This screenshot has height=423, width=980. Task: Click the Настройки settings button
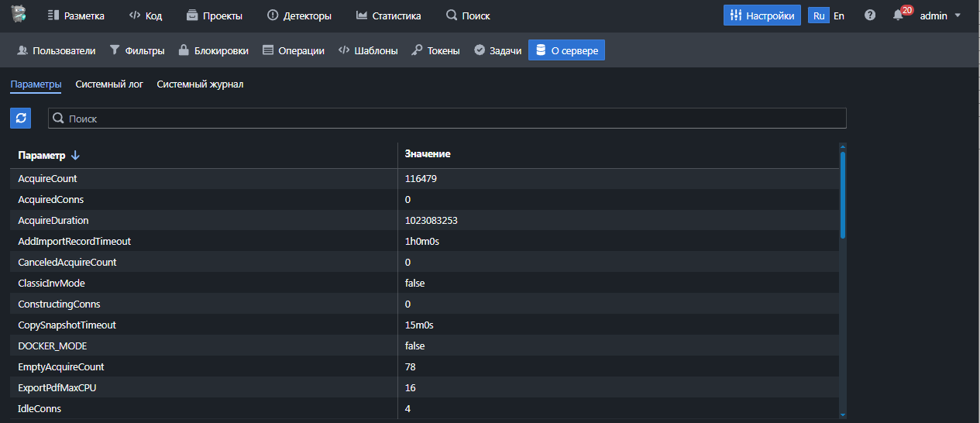pyautogui.click(x=762, y=15)
